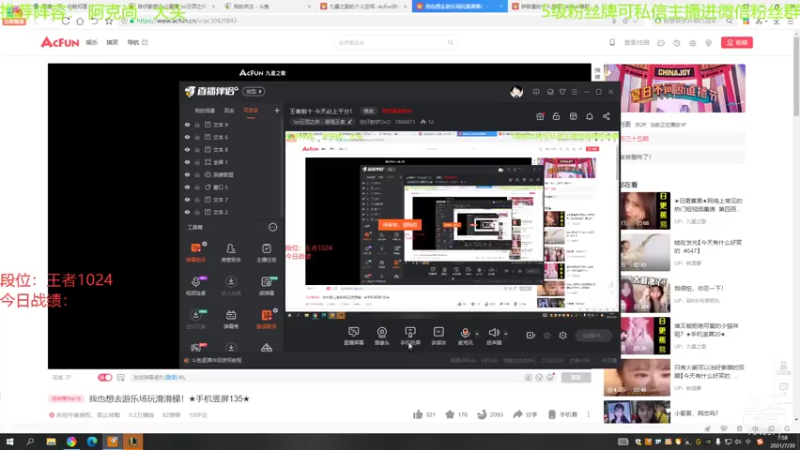This screenshot has height=450, width=800.
Task: Edit the stream category with pencil icon
Action: point(349,122)
